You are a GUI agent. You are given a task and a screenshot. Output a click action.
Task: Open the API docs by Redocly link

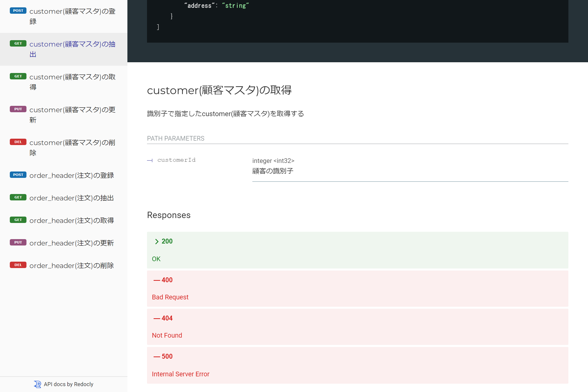coord(68,384)
